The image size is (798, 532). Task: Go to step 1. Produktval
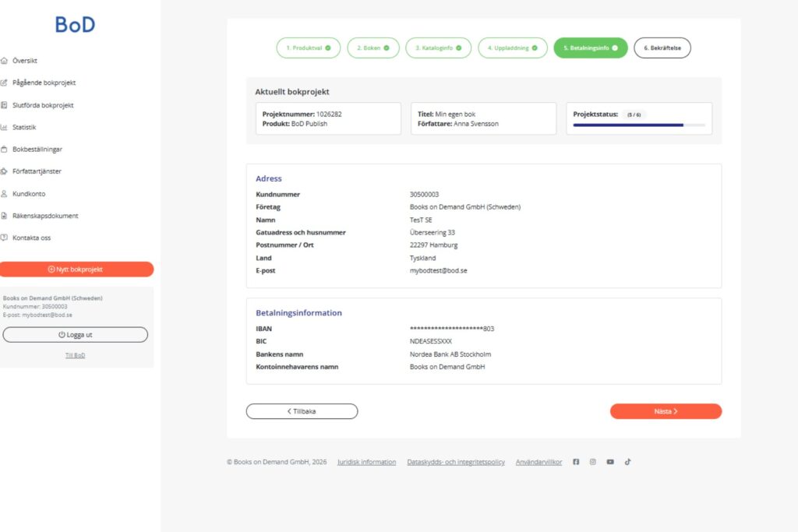click(309, 48)
